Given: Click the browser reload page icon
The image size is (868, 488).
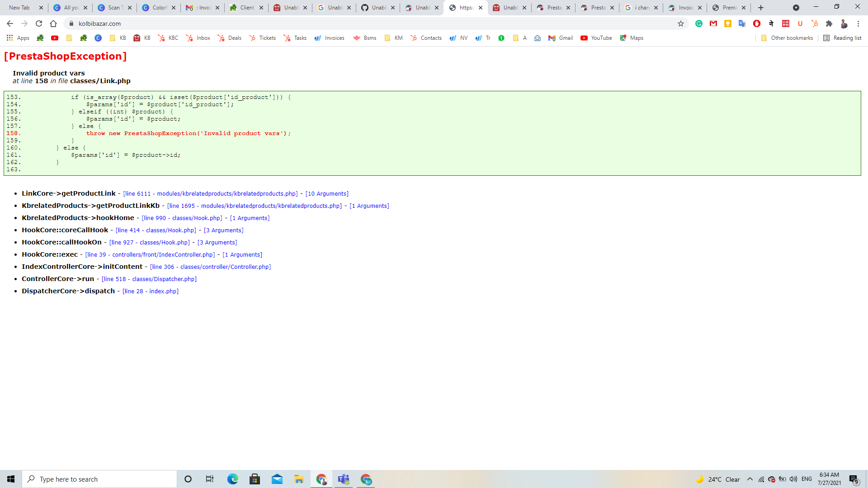Looking at the screenshot, I should point(39,23).
